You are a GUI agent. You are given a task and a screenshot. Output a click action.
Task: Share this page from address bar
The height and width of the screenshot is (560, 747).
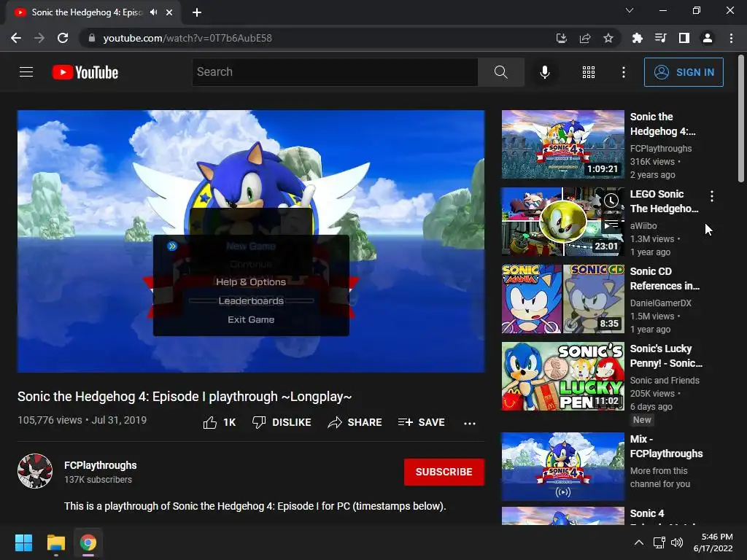point(585,38)
